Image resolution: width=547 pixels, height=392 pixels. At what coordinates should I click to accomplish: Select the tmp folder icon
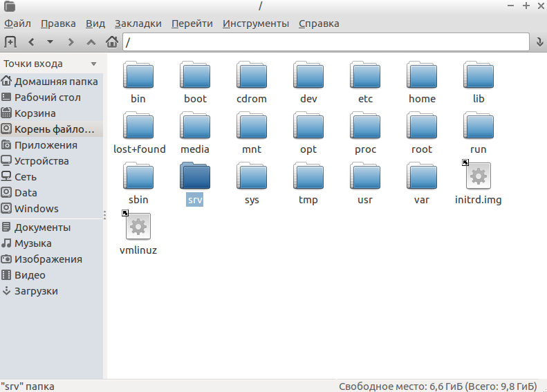[x=308, y=176]
